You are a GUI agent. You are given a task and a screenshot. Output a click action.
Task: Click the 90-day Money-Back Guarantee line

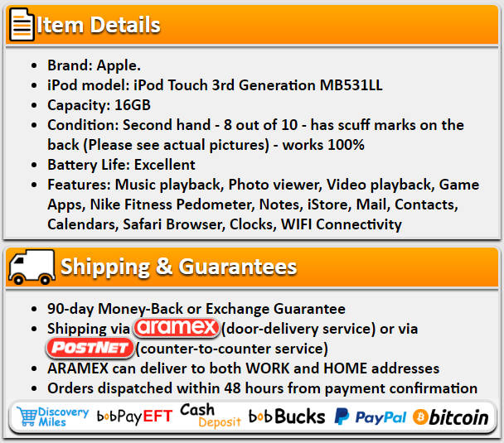click(196, 309)
